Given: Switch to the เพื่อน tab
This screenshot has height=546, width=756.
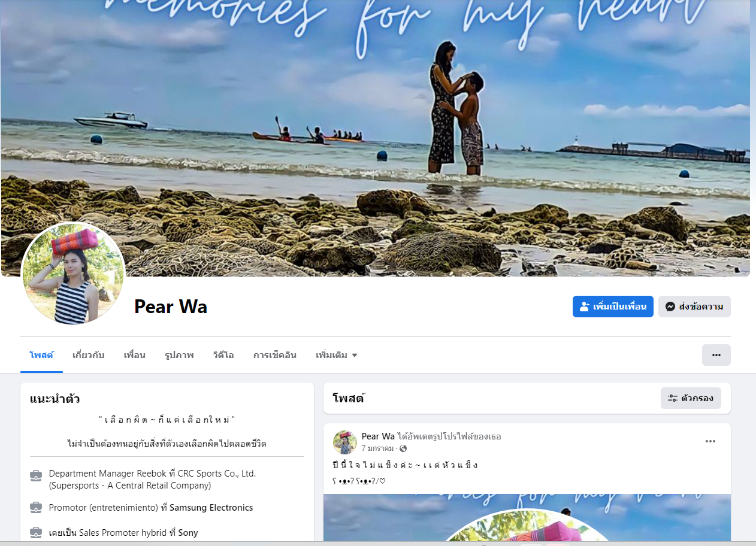Looking at the screenshot, I should pyautogui.click(x=135, y=355).
